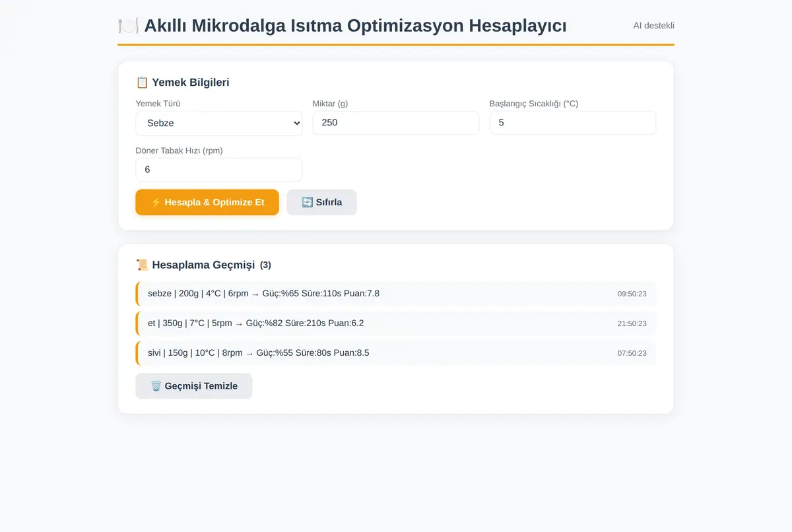
Task: Click the 21:50:23 timestamp
Action: point(632,323)
